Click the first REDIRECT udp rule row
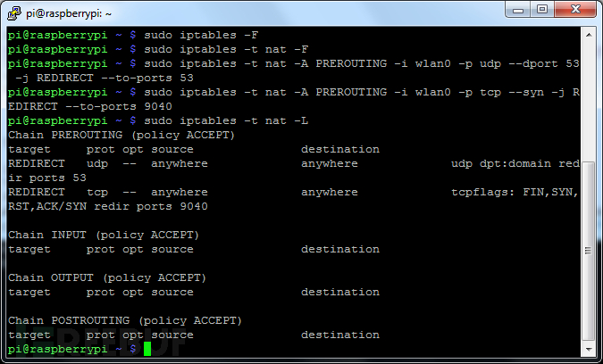The height and width of the screenshot is (364, 603). click(x=179, y=163)
